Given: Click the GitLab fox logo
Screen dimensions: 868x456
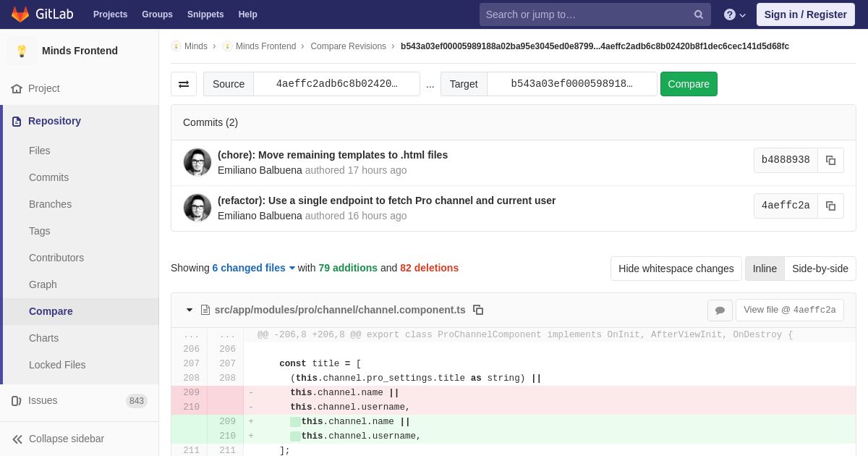Looking at the screenshot, I should point(20,14).
